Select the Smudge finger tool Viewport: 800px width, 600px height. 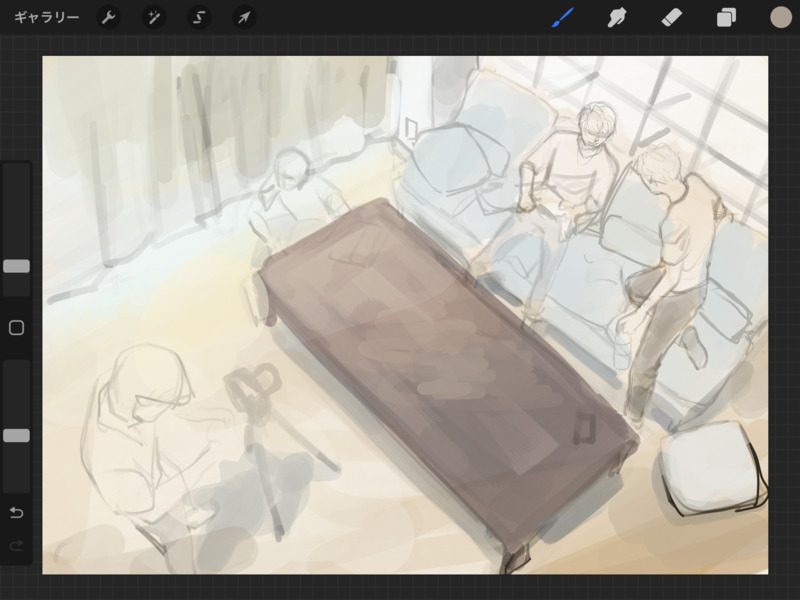coord(617,18)
